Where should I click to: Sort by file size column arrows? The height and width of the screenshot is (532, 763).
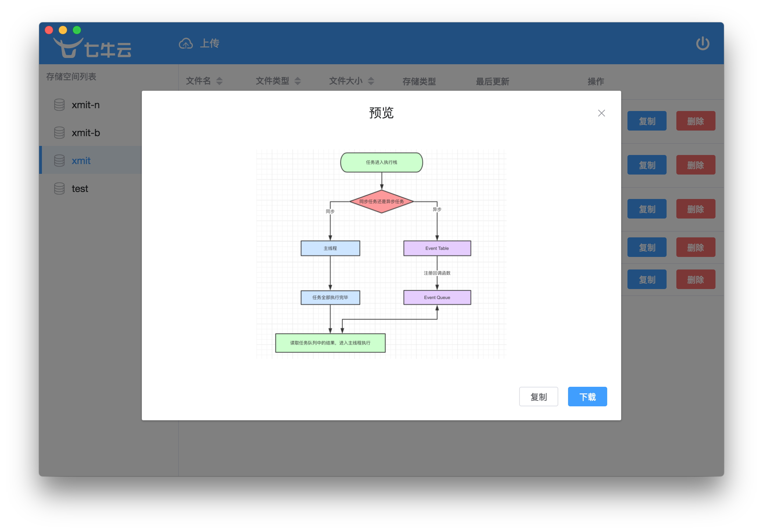point(371,81)
